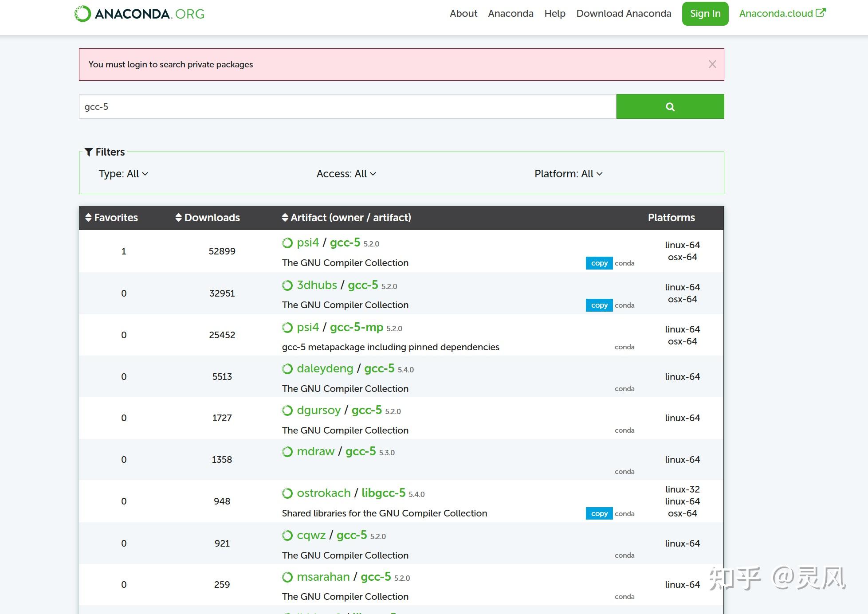The image size is (868, 614).
Task: Open the psi4 gcc-5-mp package link
Action: (356, 328)
